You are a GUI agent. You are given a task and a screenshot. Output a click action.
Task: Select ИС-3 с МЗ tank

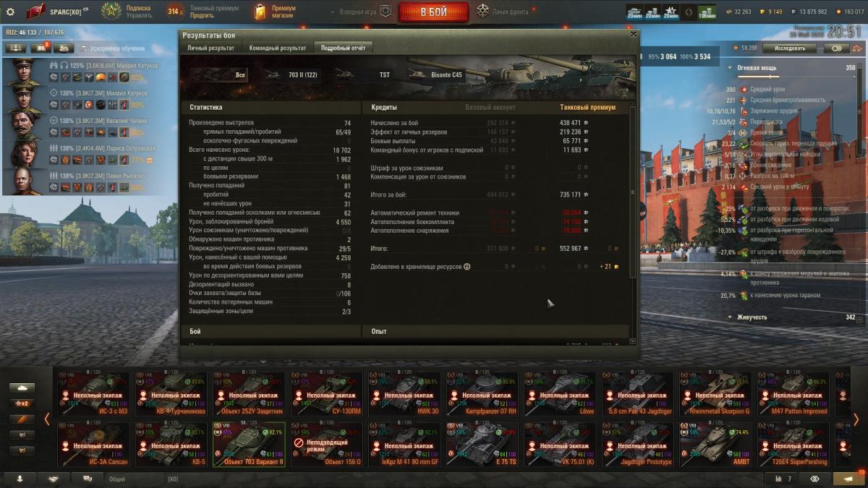click(x=93, y=395)
